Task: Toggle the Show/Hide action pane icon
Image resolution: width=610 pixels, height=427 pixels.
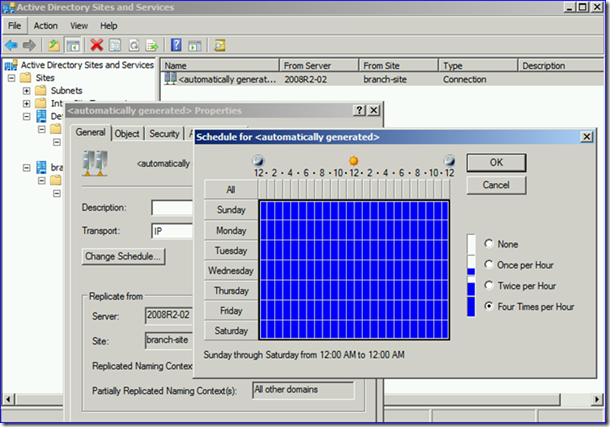Action: [195, 46]
